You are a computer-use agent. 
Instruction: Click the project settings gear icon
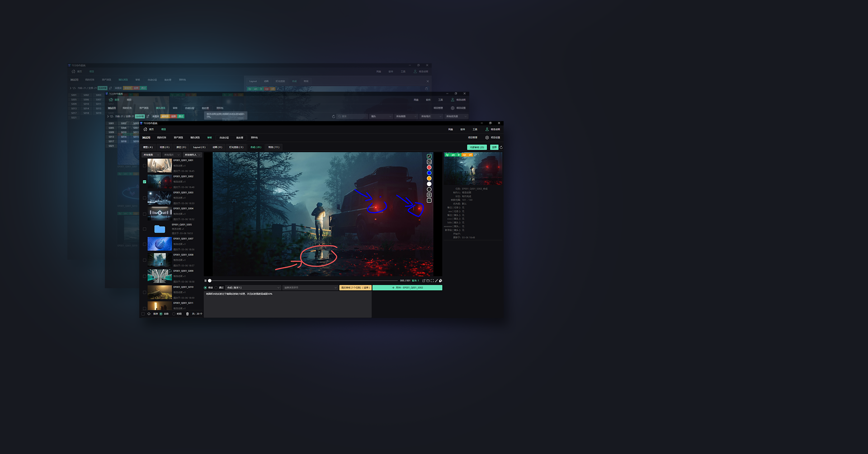pos(487,138)
